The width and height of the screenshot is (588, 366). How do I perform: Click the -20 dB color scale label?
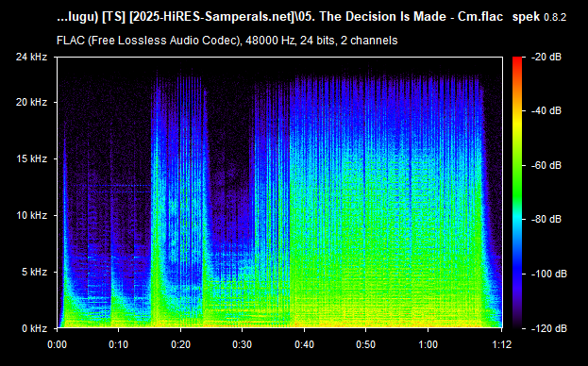[x=546, y=57]
